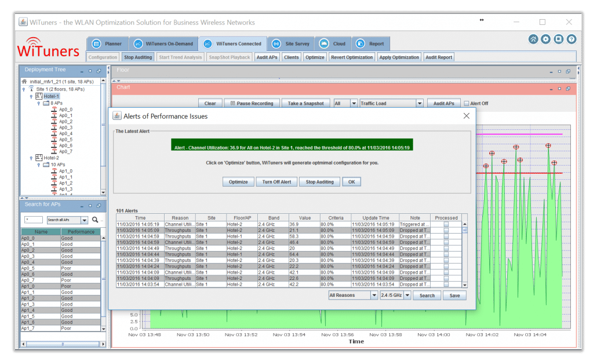Click in the AP search text field
This screenshot has height=364, width=597.
[x=34, y=220]
